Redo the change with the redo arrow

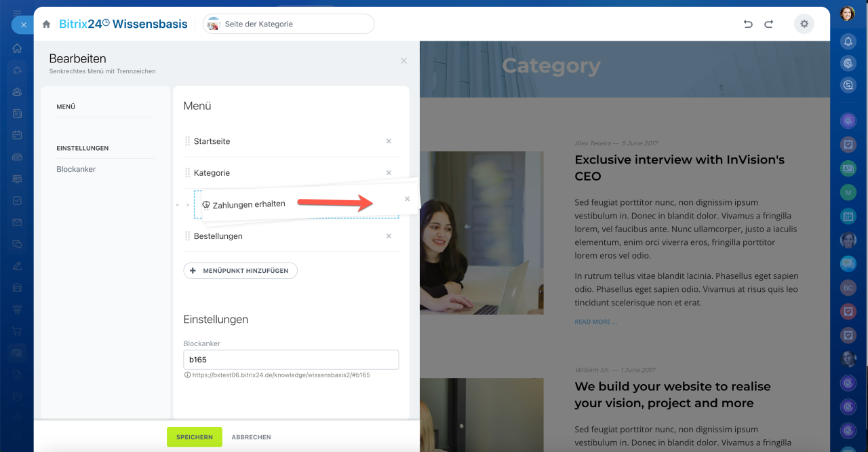pos(769,24)
